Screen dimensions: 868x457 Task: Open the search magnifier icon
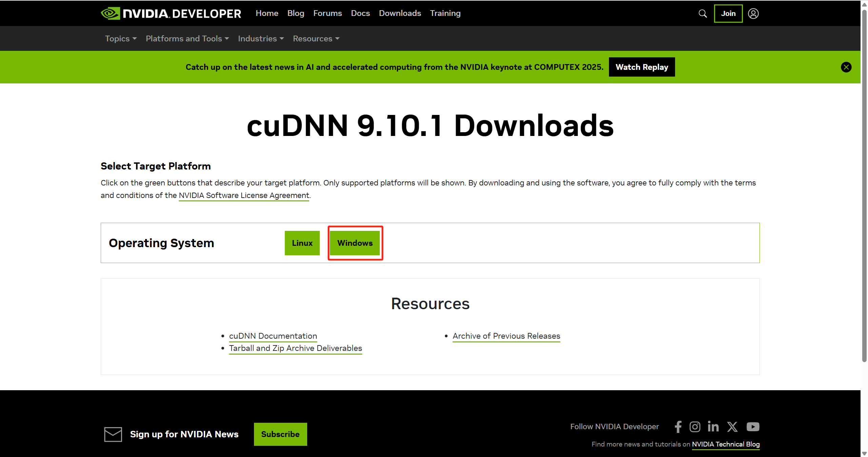coord(703,14)
